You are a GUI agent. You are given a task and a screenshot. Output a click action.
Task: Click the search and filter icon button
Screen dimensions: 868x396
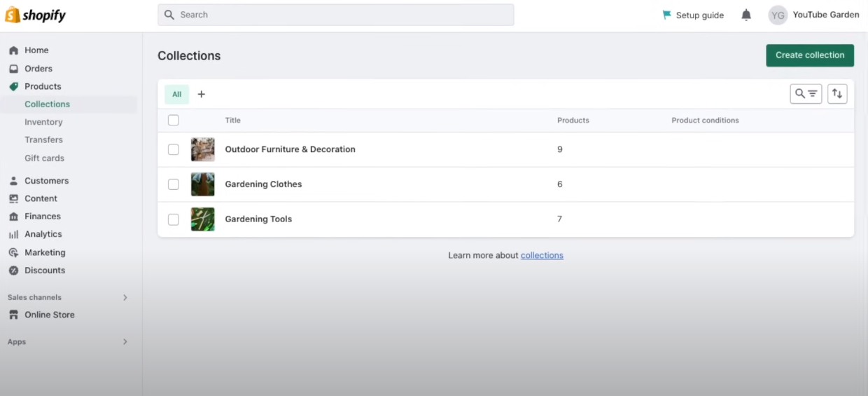(x=806, y=94)
